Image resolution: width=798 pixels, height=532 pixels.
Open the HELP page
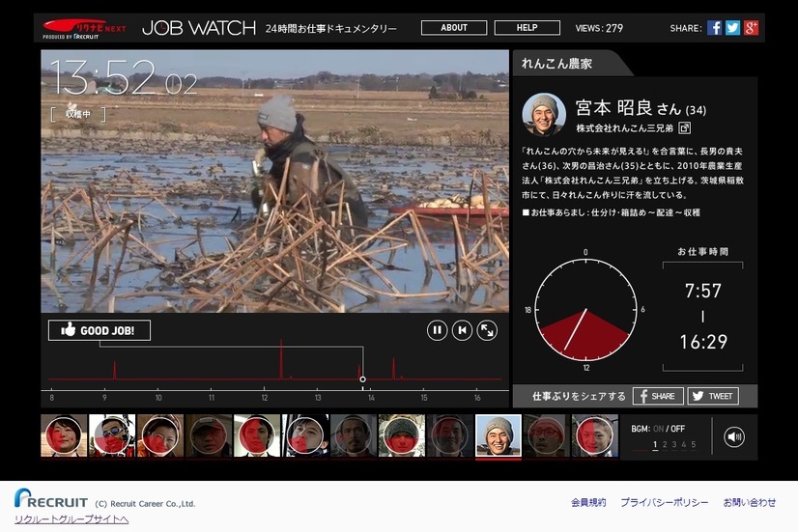click(527, 28)
